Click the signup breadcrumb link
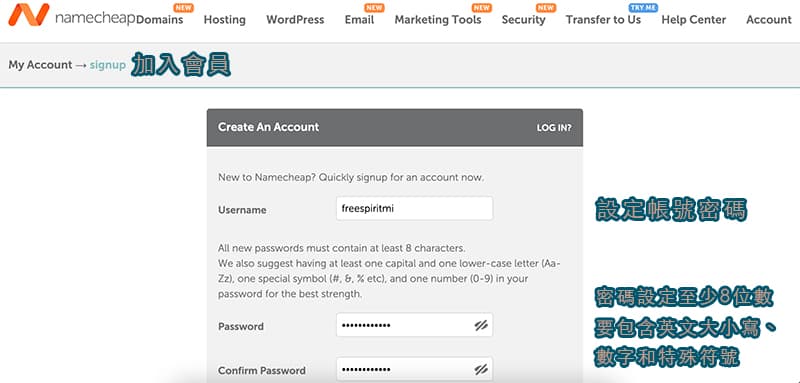 [108, 65]
